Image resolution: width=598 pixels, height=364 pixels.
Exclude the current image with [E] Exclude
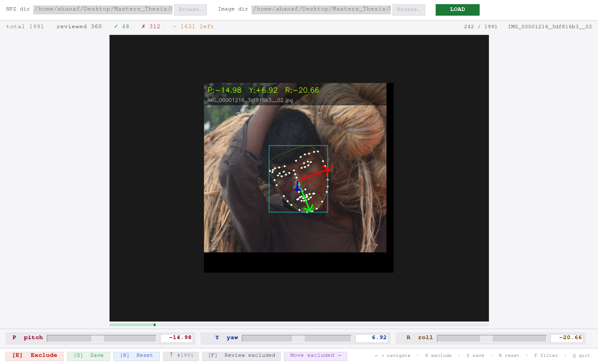(x=35, y=356)
